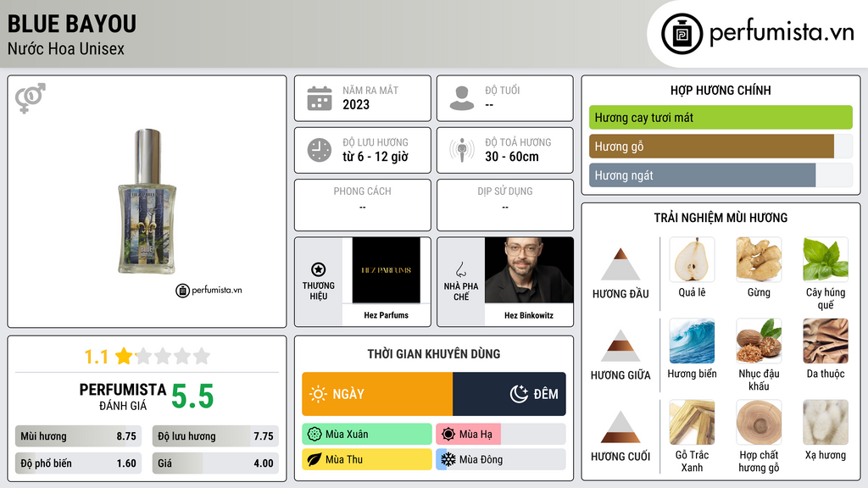The width and height of the screenshot is (868, 488).
Task: Click the Hương đầu pyramid icon
Action: coord(620,264)
